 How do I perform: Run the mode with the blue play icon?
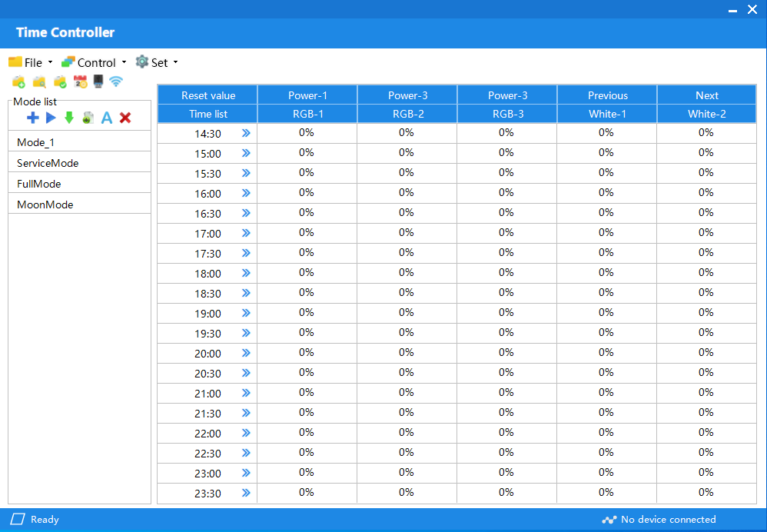tap(51, 118)
